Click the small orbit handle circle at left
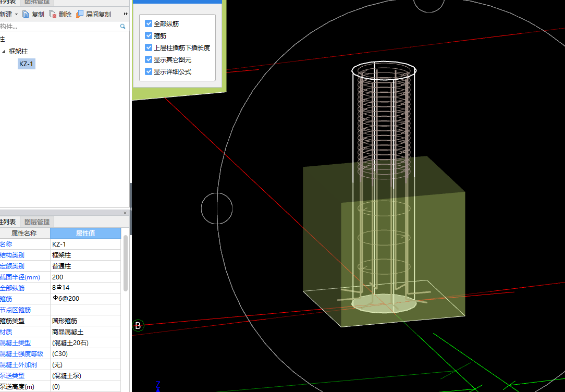565x392 pixels. point(217,209)
